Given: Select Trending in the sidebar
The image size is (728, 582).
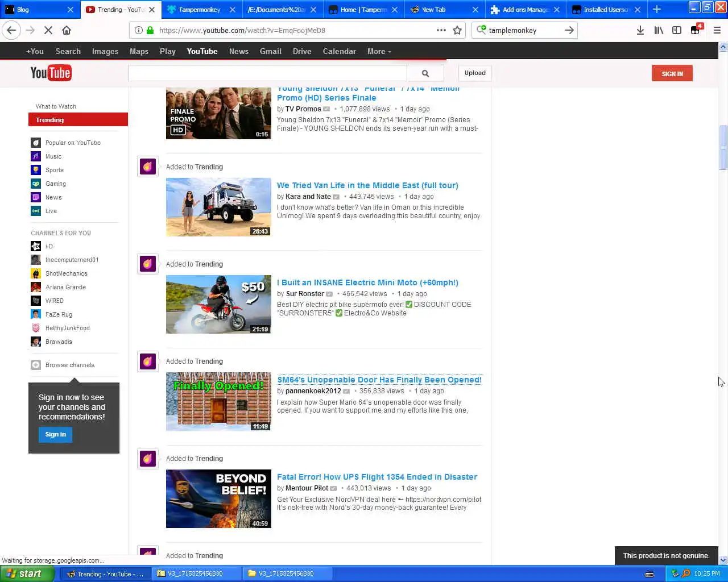Looking at the screenshot, I should 78,120.
